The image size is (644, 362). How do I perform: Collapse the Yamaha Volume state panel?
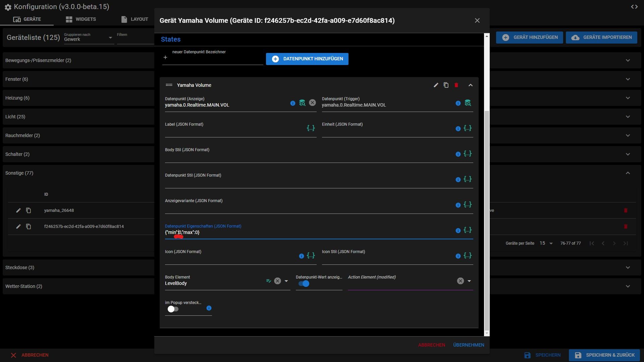point(470,85)
